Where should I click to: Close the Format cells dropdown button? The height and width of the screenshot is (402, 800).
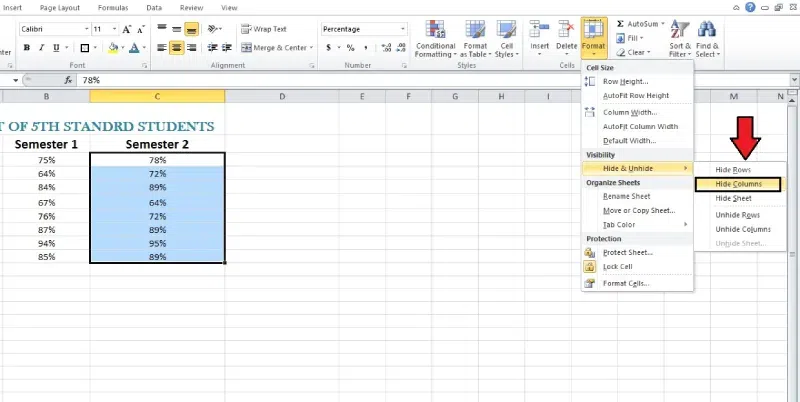(x=594, y=38)
